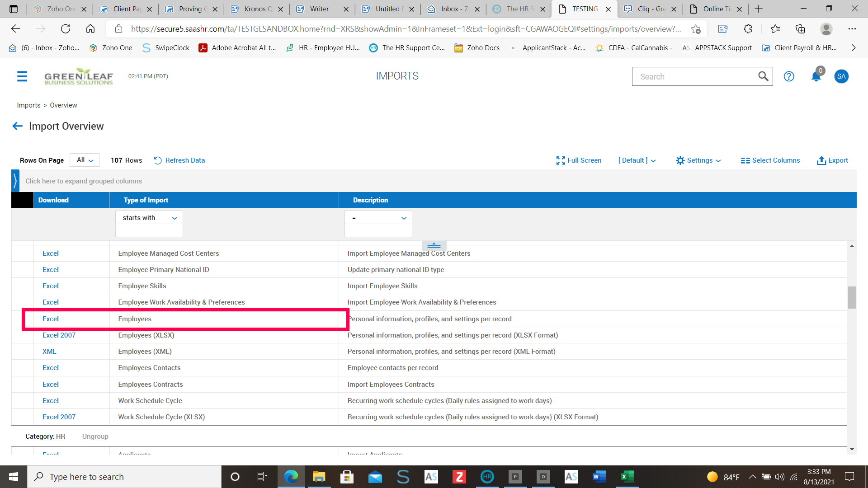Open the notifications bell
Viewport: 868px width, 488px height.
pos(816,76)
